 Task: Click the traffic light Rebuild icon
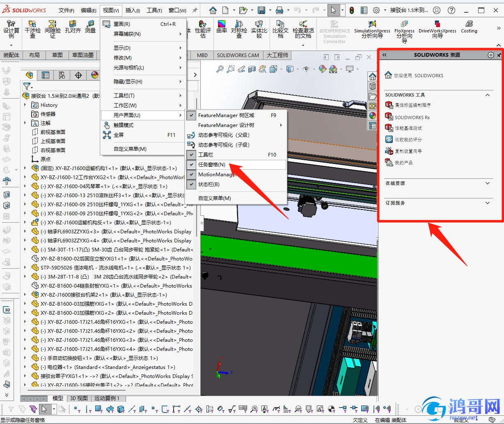[352, 10]
